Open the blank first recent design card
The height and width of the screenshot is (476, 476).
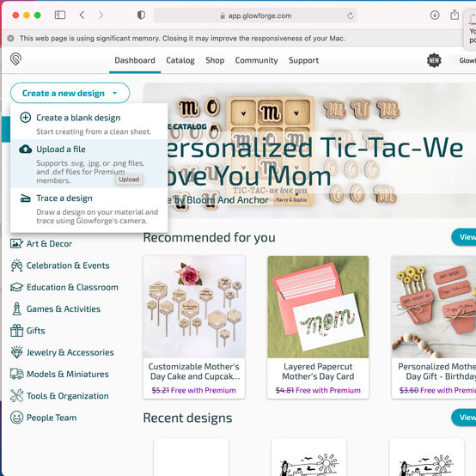pos(192,456)
